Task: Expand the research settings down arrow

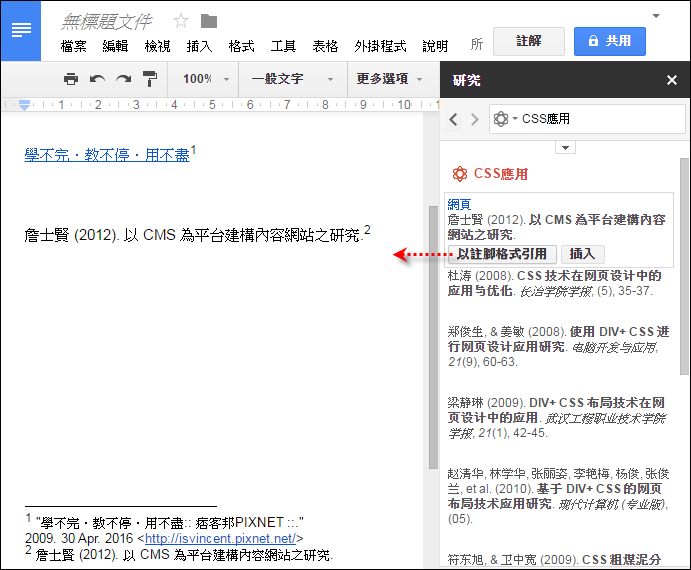Action: tap(565, 148)
